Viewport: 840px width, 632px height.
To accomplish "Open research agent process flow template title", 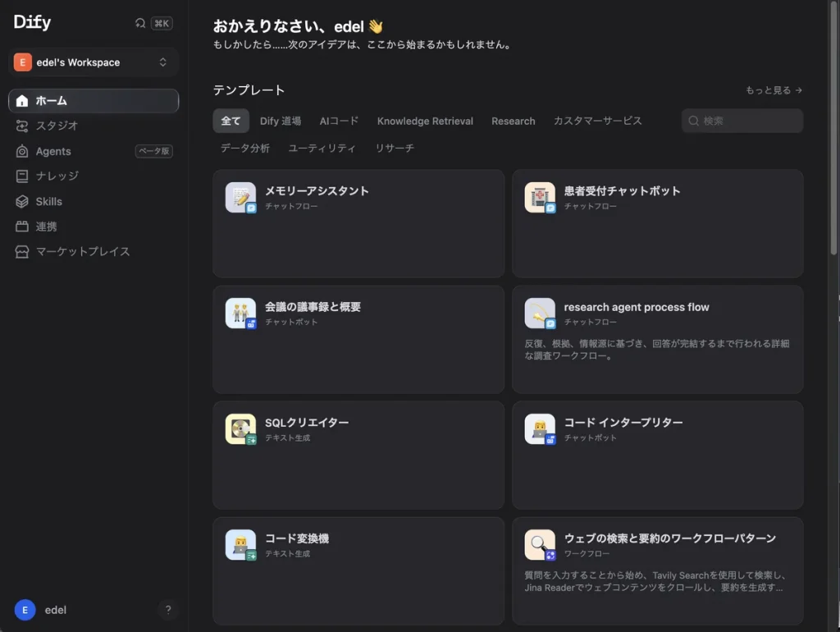I will (637, 307).
